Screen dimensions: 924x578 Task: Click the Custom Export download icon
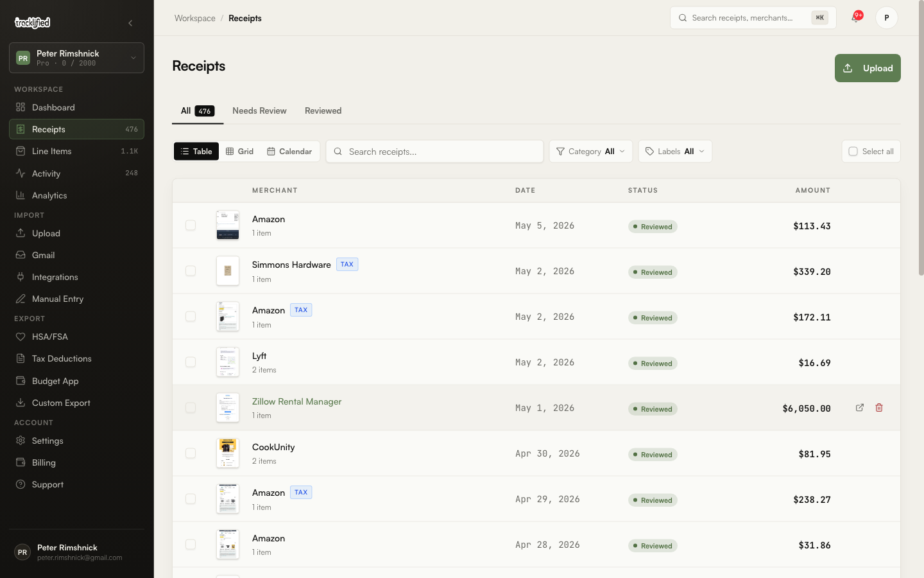pos(21,403)
